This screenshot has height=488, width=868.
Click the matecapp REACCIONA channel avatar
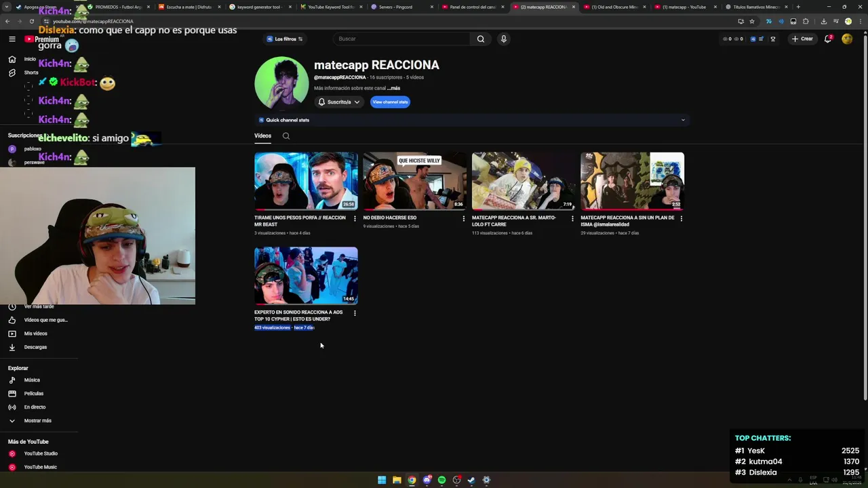click(x=281, y=83)
